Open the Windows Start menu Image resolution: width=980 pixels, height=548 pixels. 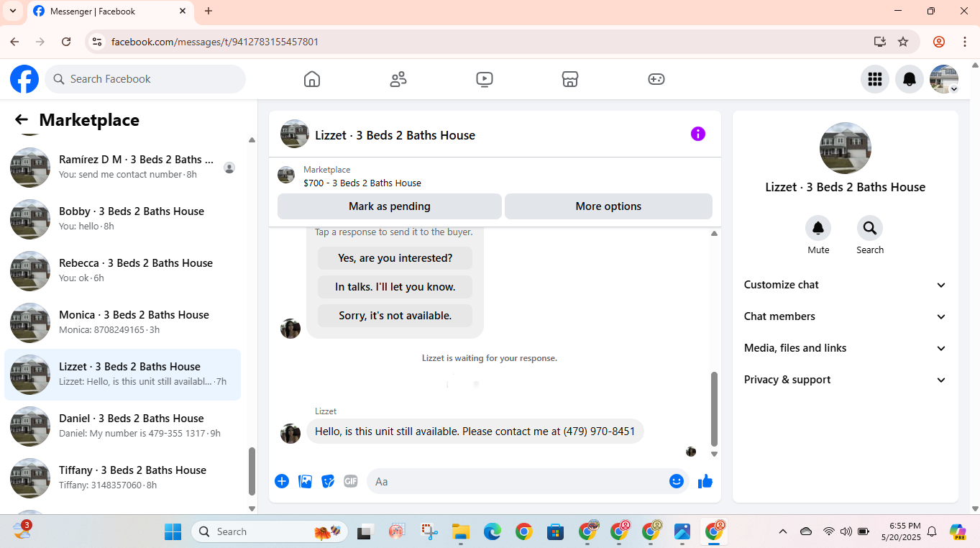point(173,531)
